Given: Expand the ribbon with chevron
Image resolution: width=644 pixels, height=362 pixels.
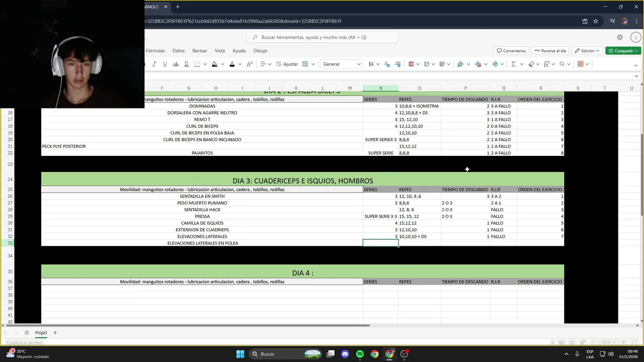Looking at the screenshot, I should point(636,64).
